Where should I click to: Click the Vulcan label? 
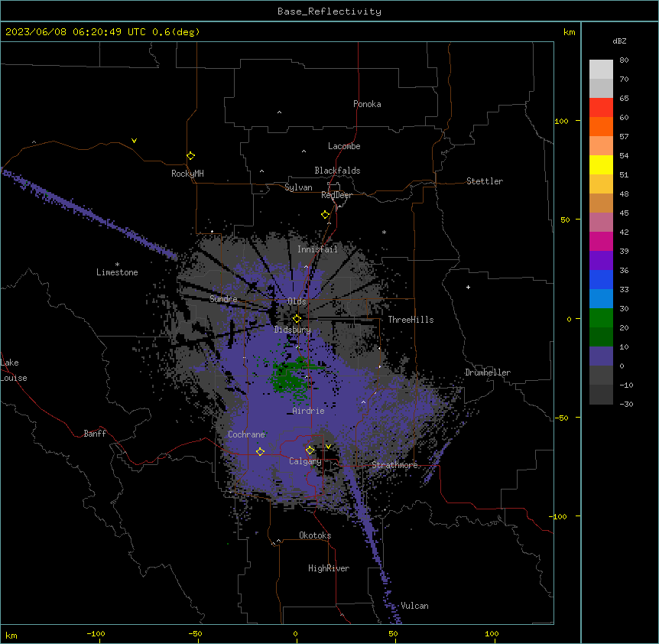coord(415,606)
